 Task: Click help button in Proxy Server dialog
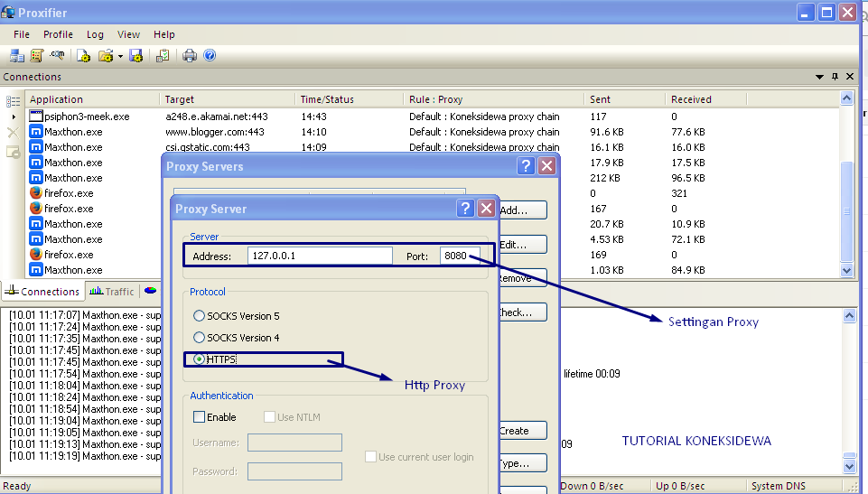(x=465, y=208)
